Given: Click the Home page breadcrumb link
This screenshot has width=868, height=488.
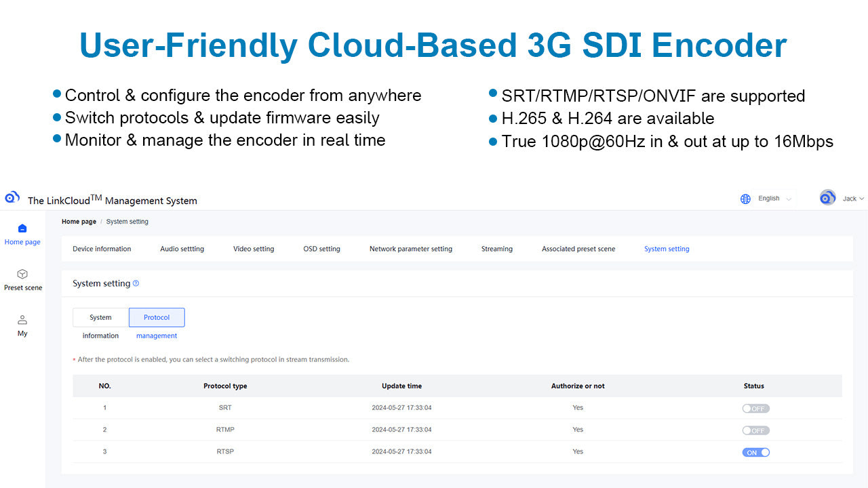Looking at the screenshot, I should point(79,221).
